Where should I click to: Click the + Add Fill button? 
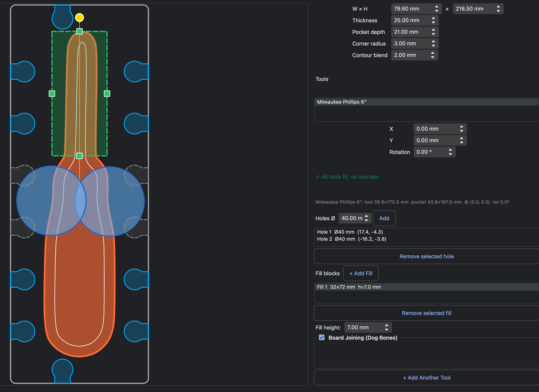coord(361,273)
